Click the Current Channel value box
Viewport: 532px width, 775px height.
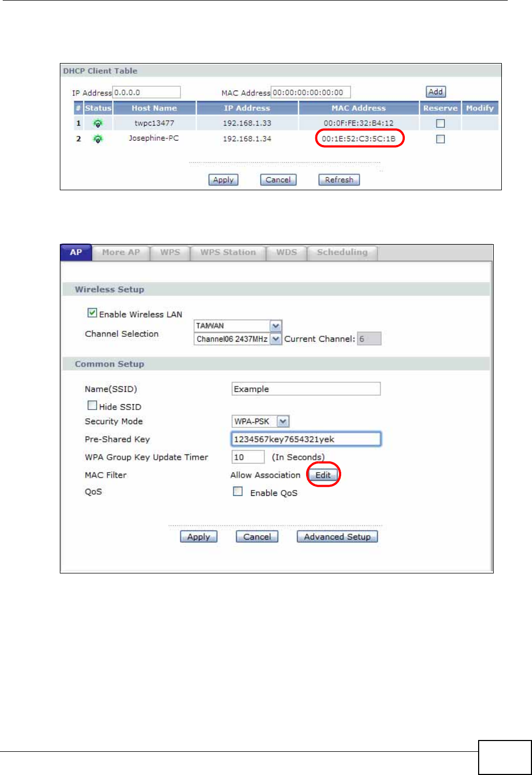pos(369,339)
